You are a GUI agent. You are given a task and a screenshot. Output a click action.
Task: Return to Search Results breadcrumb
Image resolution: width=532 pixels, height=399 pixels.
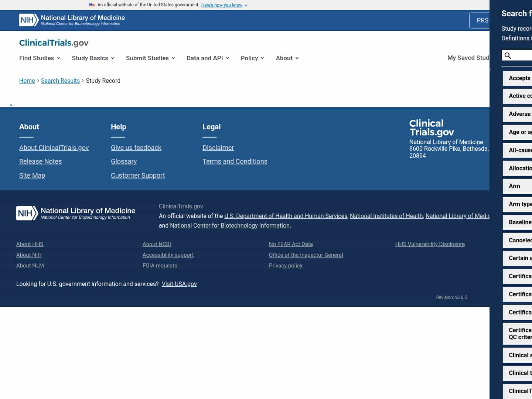click(60, 81)
